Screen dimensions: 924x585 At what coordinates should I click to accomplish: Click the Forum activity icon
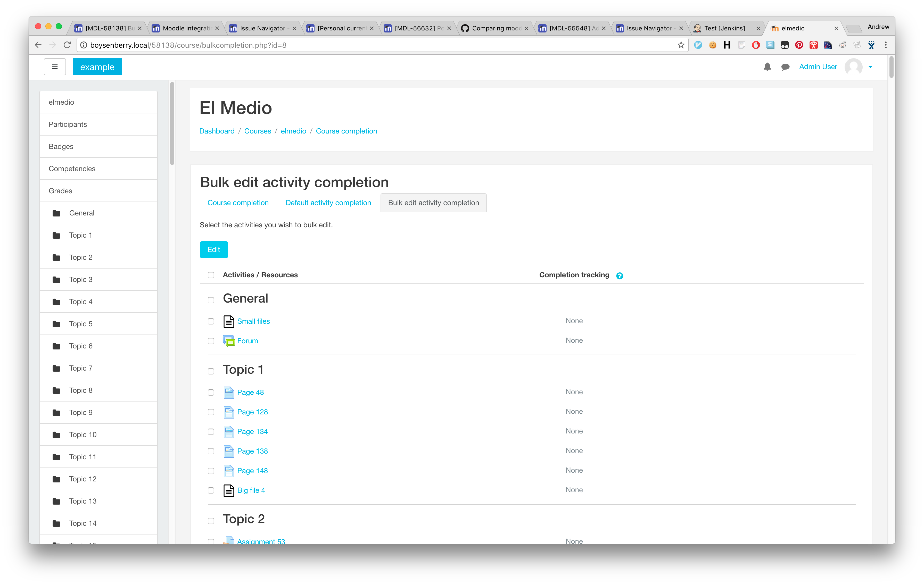point(229,341)
